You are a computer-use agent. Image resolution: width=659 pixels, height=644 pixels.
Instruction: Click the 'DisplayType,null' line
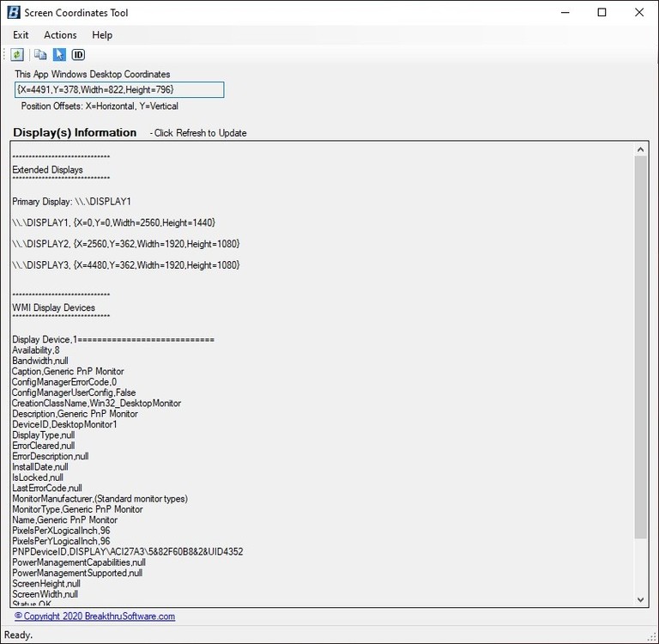coord(43,435)
